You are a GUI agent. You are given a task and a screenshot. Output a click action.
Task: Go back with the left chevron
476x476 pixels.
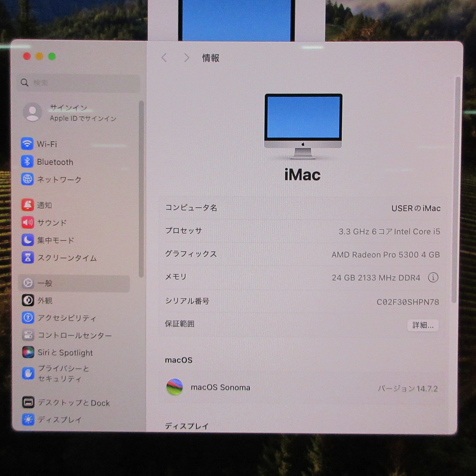tap(164, 57)
